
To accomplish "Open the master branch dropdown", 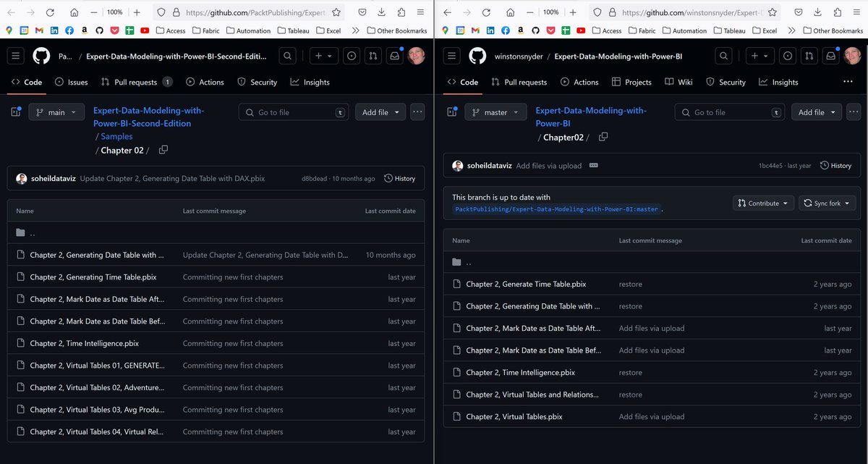I will [496, 112].
